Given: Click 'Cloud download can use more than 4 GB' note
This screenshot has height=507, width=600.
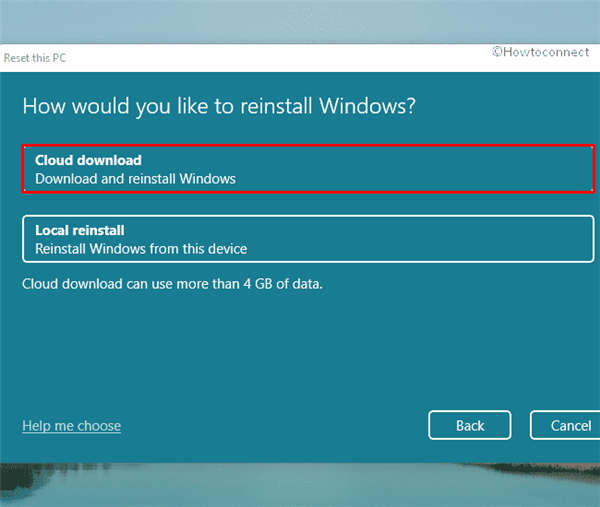Looking at the screenshot, I should click(172, 284).
